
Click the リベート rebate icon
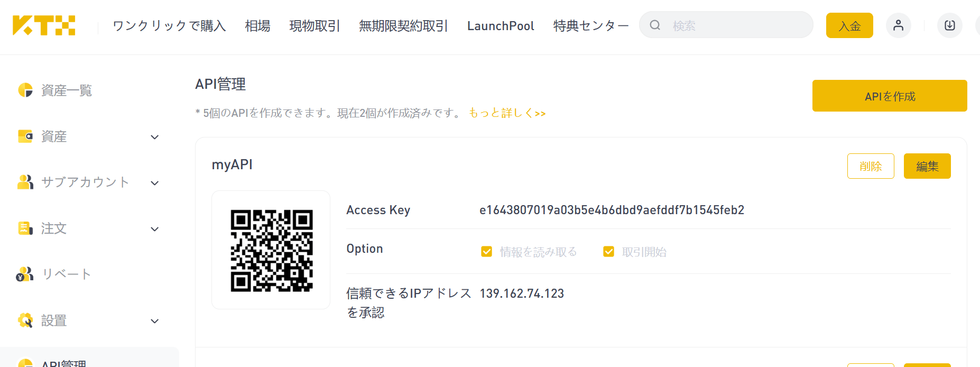(x=25, y=274)
